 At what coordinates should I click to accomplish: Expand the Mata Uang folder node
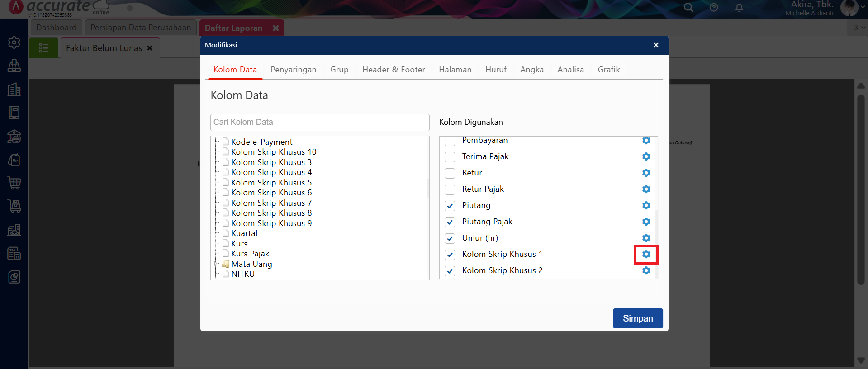point(216,264)
